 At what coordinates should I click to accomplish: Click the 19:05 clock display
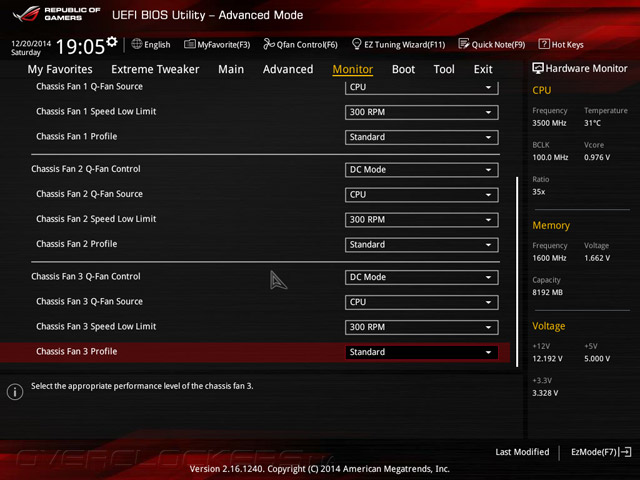[80, 47]
